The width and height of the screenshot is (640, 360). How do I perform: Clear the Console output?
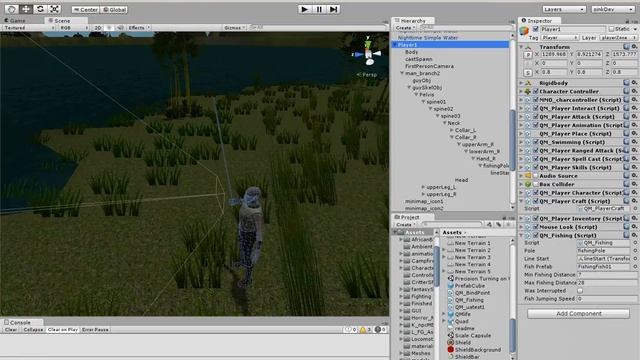(11, 329)
